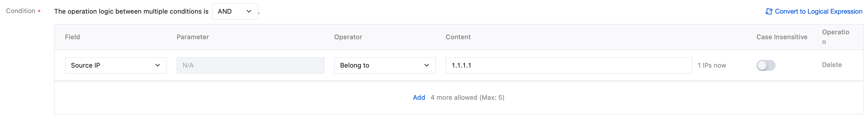Click the disabled N/A Parameter field
This screenshot has height=121, width=868.
pyautogui.click(x=250, y=65)
